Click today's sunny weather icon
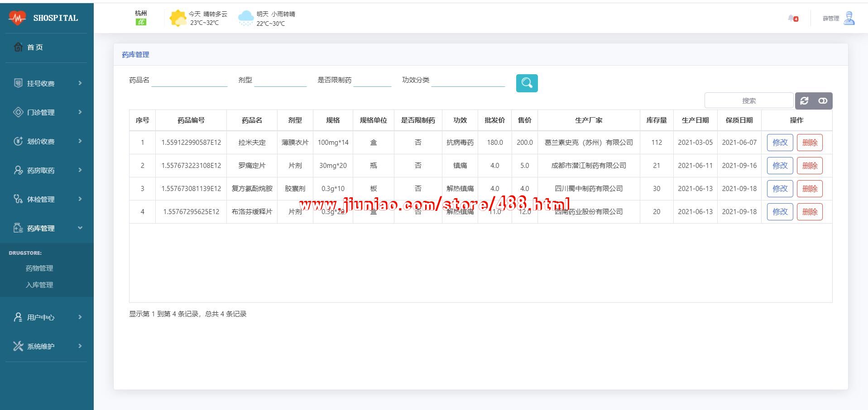The image size is (868, 410). pyautogui.click(x=177, y=18)
